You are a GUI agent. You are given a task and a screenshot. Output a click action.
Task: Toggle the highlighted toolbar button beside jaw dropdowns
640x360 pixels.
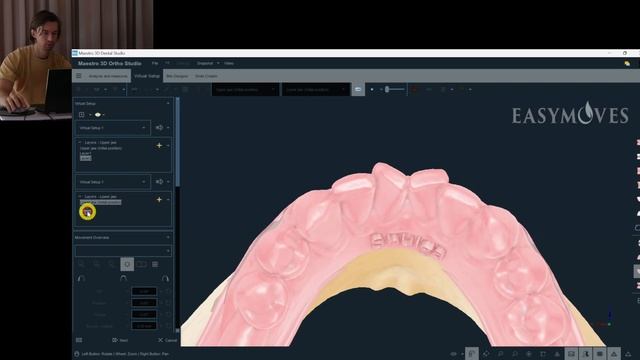(x=358, y=89)
